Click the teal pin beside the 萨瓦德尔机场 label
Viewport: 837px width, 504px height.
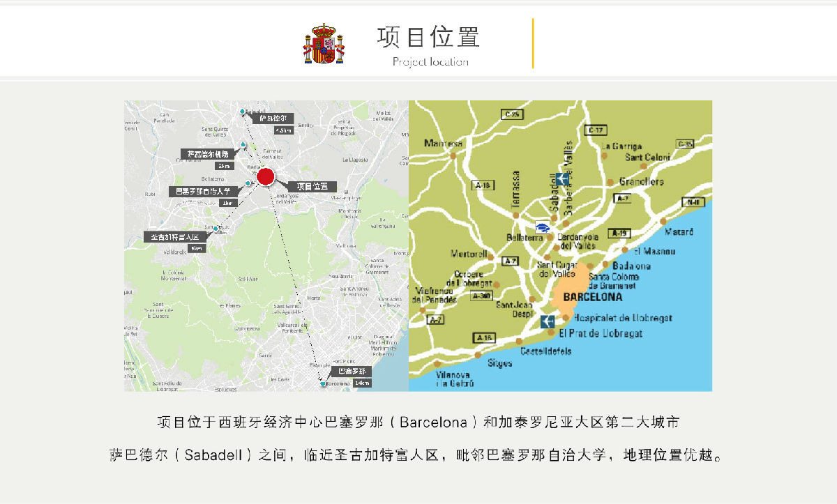(x=243, y=146)
